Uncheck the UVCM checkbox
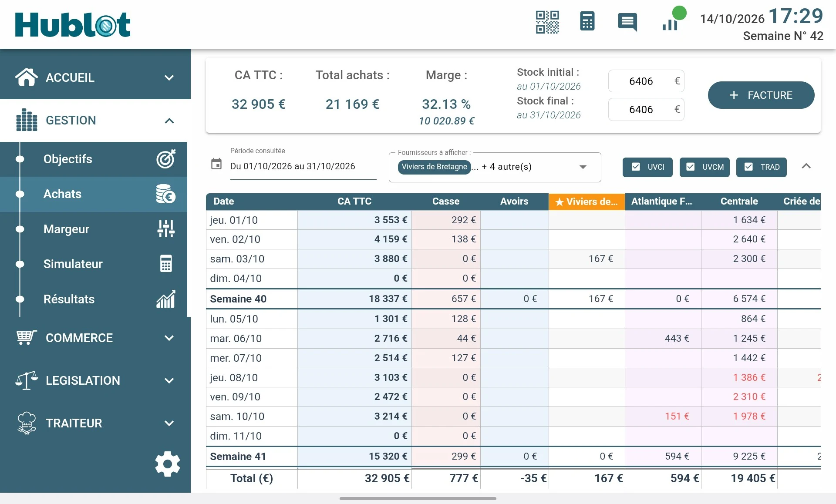Viewport: 836px width, 504px height. coord(691,167)
